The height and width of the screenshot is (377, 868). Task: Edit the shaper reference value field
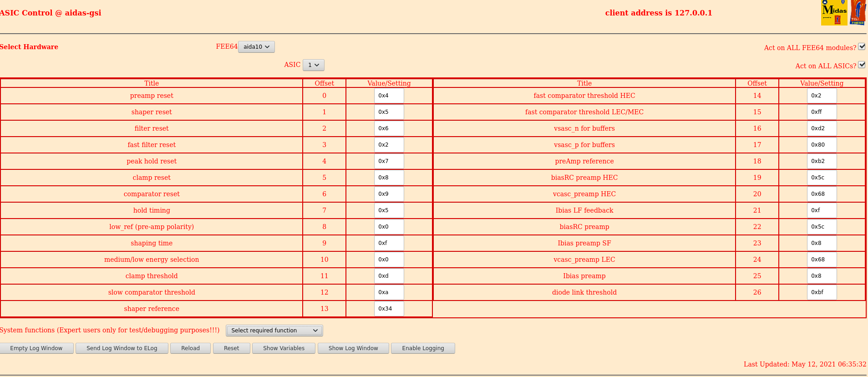coord(389,309)
